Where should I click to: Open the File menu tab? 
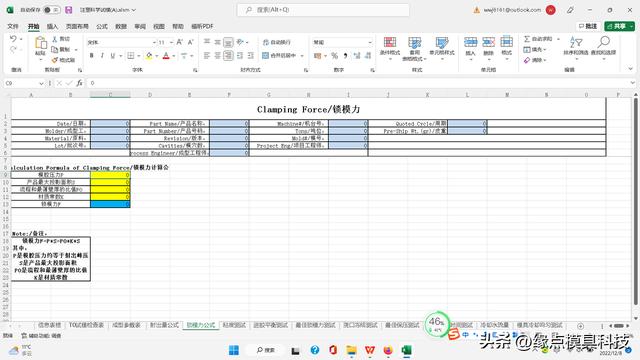point(13,26)
